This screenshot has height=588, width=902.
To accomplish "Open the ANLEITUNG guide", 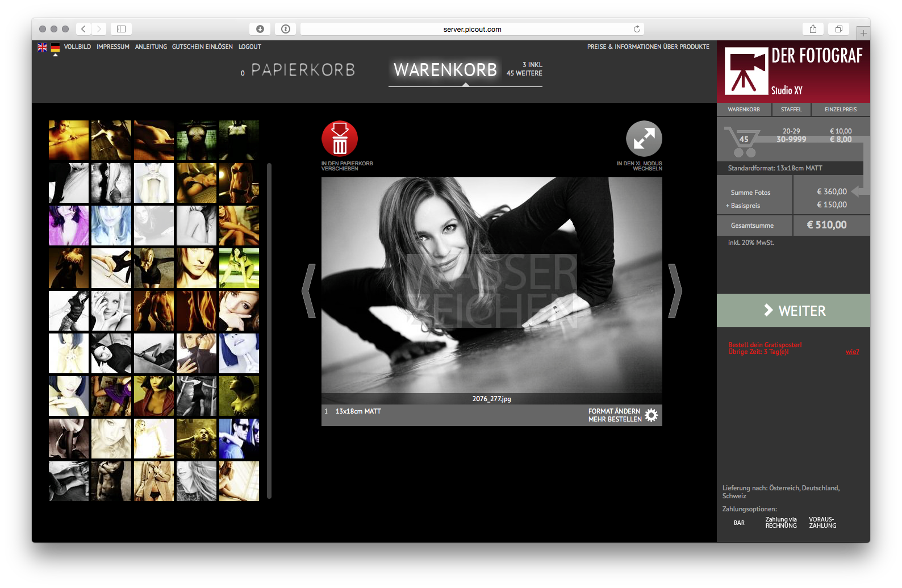I will point(151,47).
